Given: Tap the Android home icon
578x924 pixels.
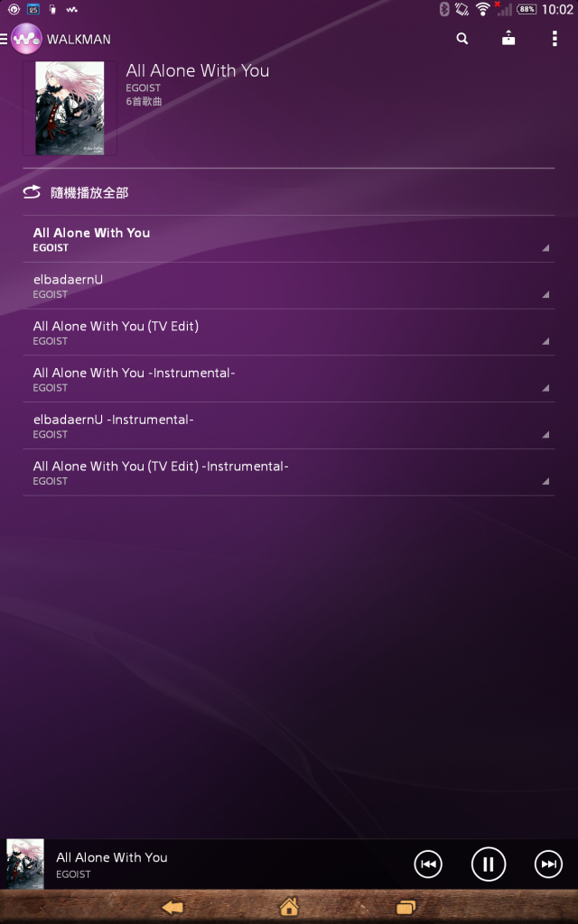Looking at the screenshot, I should (289, 907).
